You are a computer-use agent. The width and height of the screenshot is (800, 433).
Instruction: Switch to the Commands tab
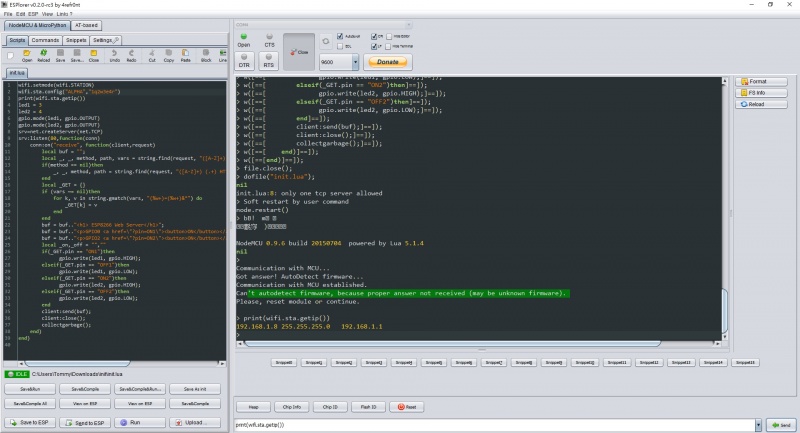pyautogui.click(x=45, y=40)
